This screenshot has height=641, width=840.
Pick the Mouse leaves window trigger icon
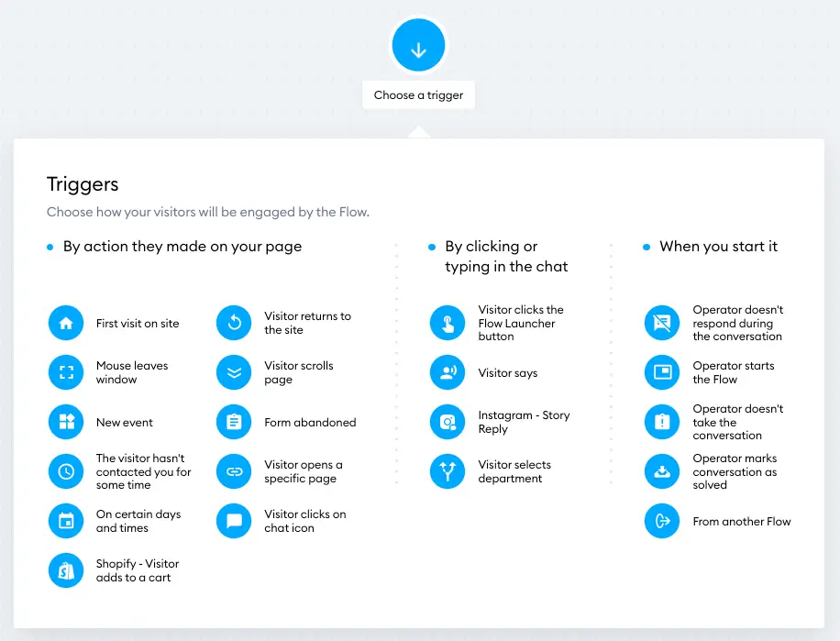(66, 372)
